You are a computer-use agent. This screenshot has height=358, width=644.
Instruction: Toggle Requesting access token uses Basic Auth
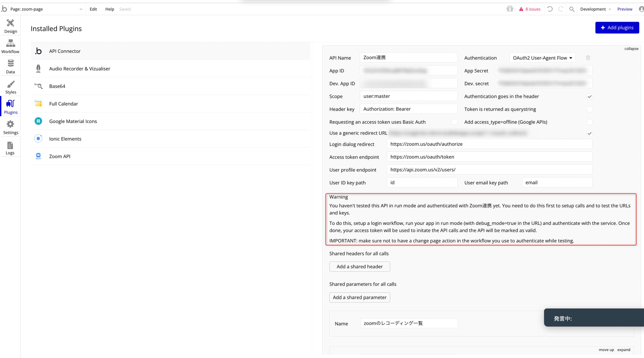[454, 122]
